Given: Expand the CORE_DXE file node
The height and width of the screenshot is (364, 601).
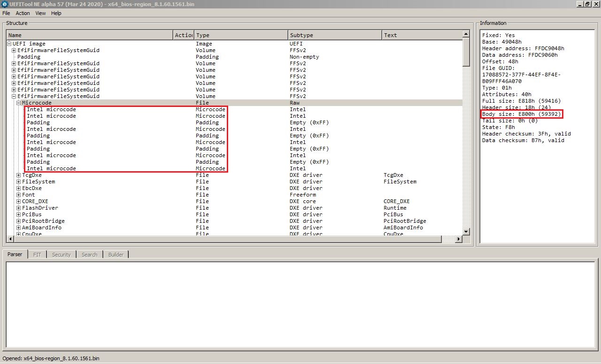Looking at the screenshot, I should [19, 201].
